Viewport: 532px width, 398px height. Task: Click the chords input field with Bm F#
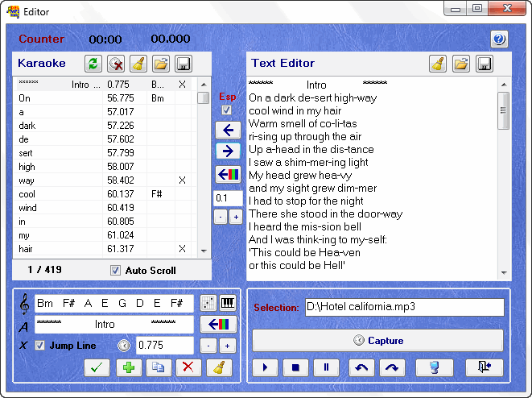click(114, 303)
